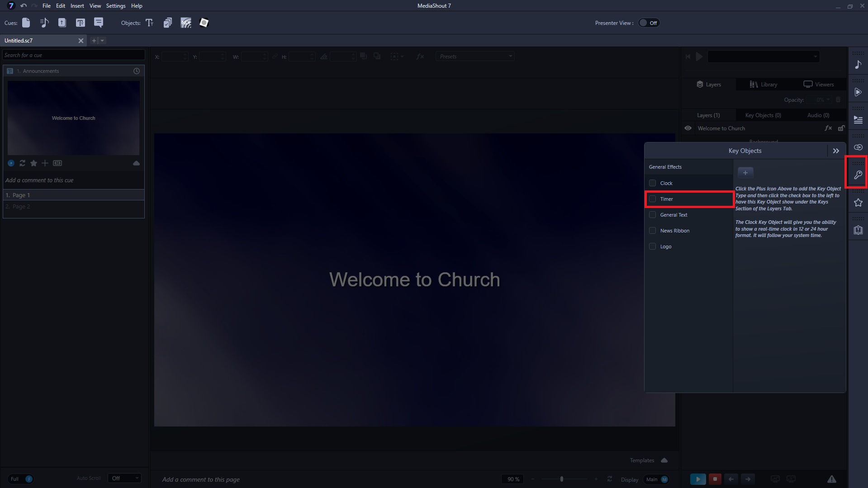Click the Bible book icon in right sidebar

coord(858,230)
